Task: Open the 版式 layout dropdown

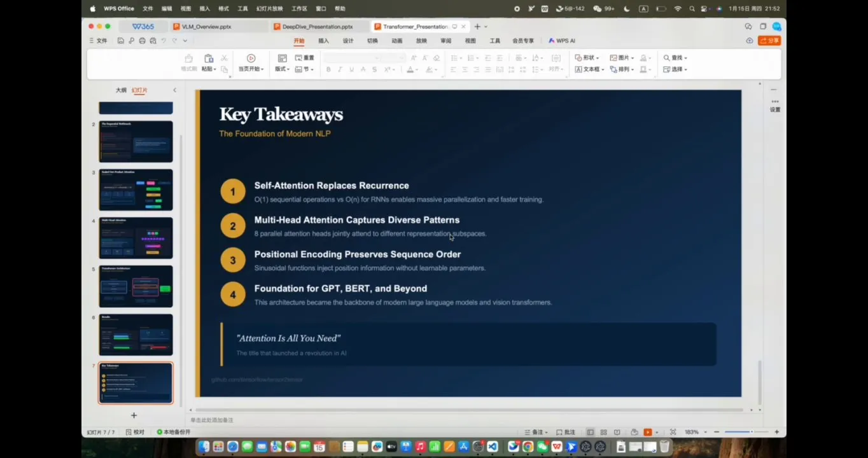Action: point(282,69)
